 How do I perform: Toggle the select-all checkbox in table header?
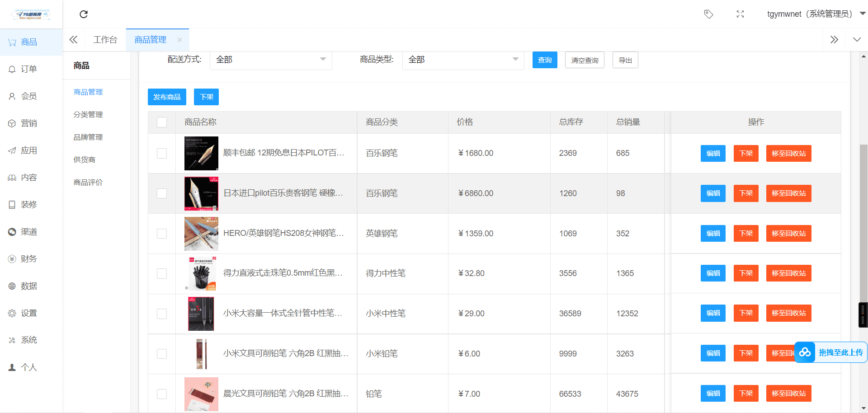[162, 122]
